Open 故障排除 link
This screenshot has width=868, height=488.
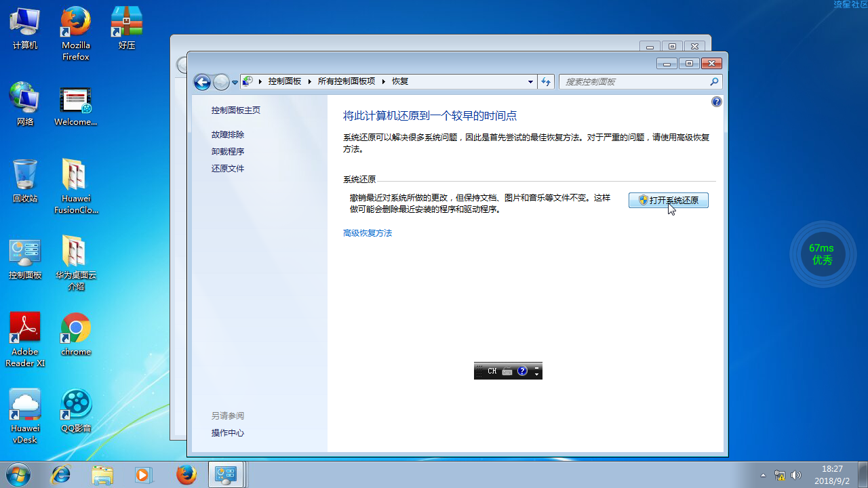pos(227,135)
